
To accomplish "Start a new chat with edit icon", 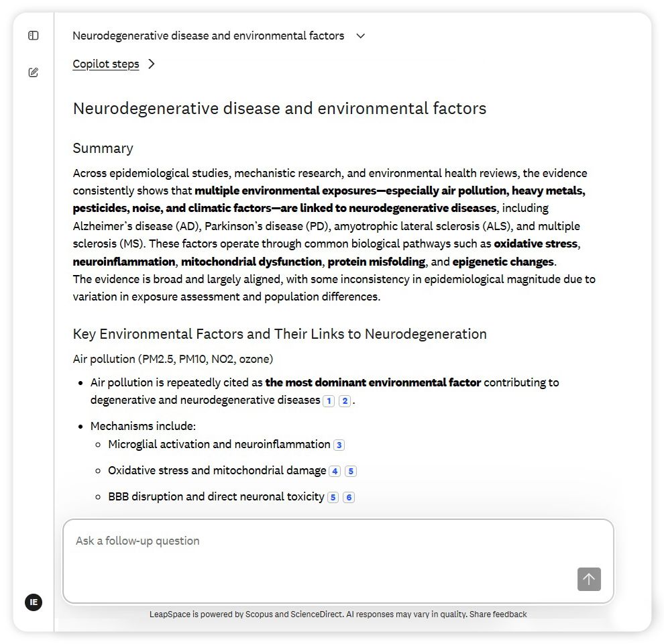I will point(34,72).
